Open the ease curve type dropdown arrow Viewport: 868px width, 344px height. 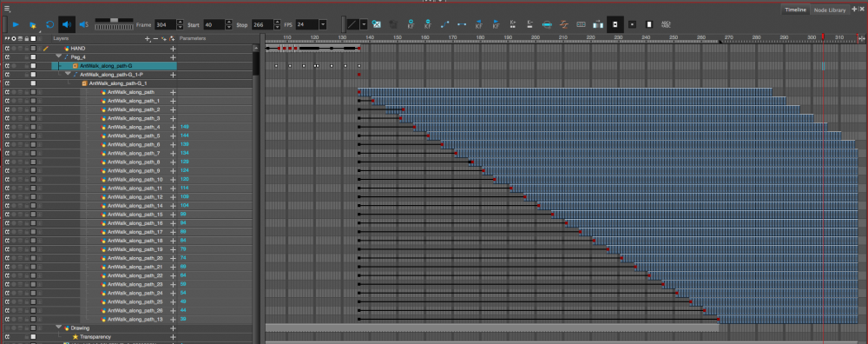tap(364, 24)
